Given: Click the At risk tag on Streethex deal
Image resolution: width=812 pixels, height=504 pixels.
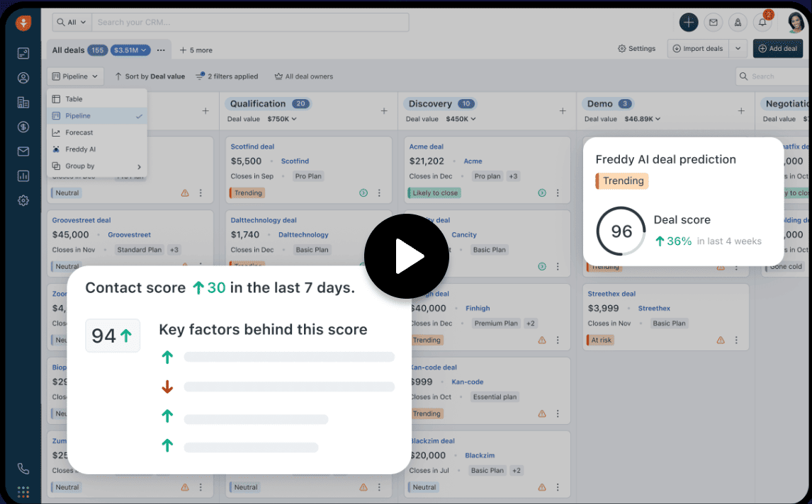Looking at the screenshot, I should point(600,340).
